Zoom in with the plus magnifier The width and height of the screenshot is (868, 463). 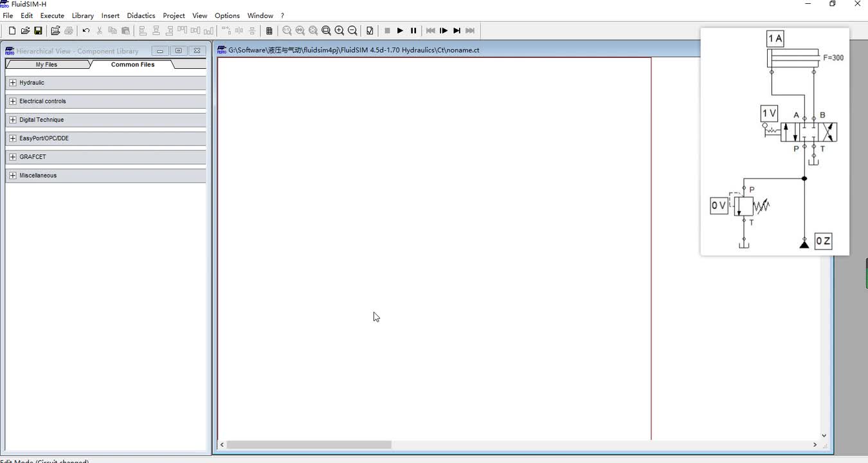339,31
